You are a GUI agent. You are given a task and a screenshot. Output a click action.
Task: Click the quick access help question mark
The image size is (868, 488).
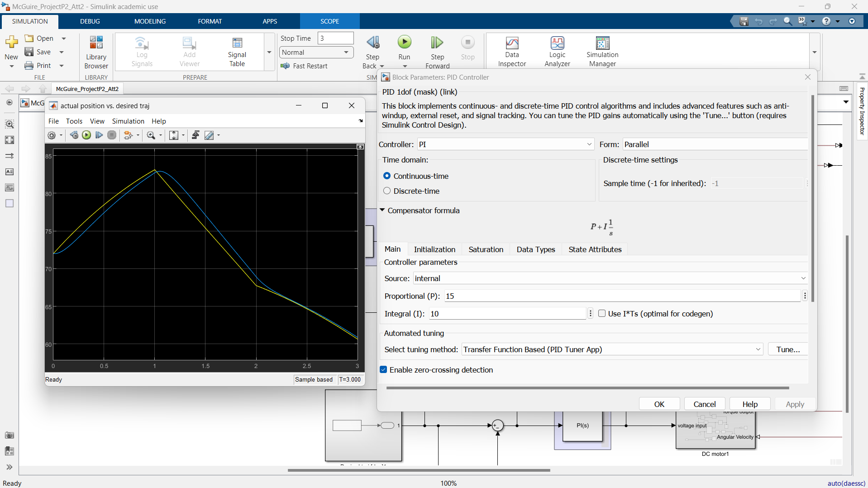(x=826, y=21)
